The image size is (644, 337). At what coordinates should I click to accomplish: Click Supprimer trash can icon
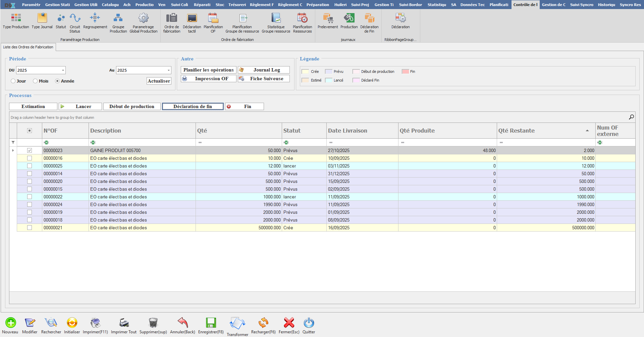[x=153, y=323]
